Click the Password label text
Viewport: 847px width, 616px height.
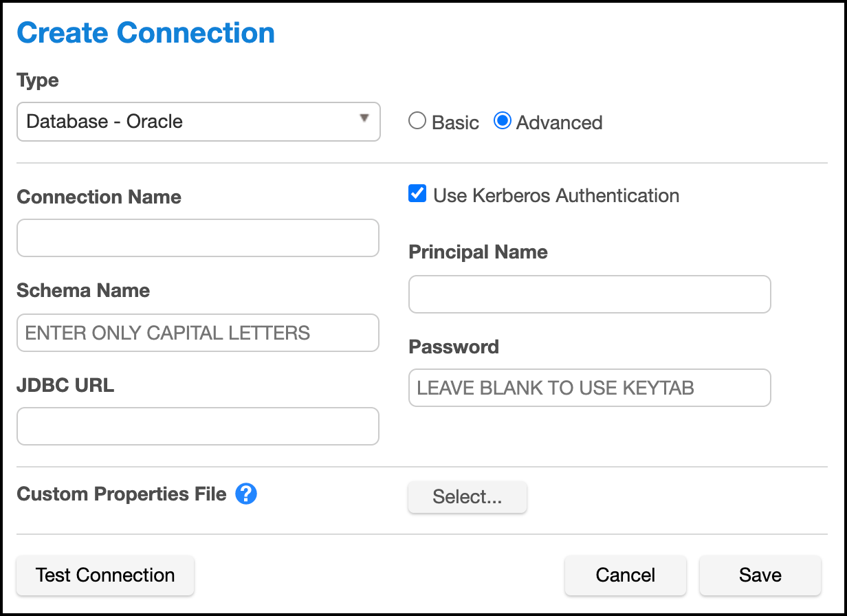[x=454, y=346]
